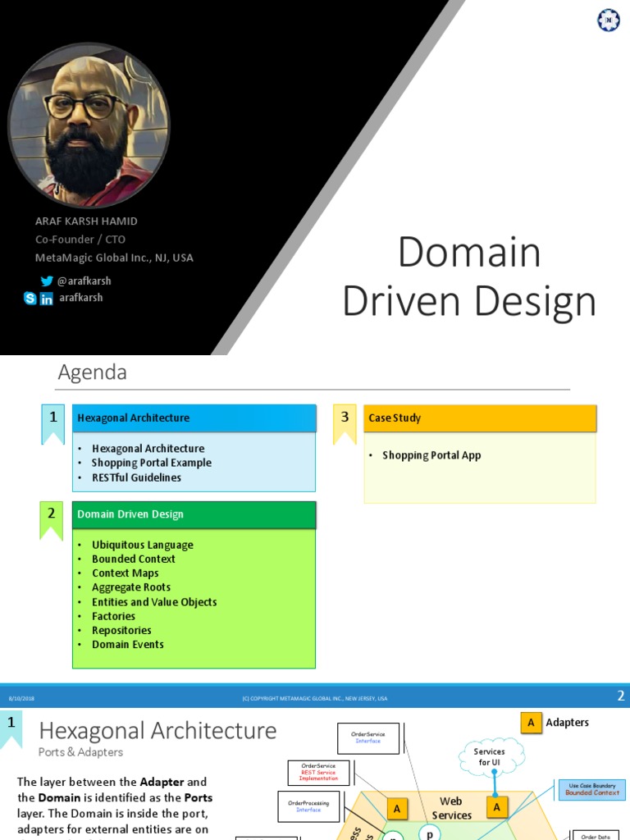This screenshot has height=840, width=630.
Task: Click the Web Services label in hexagon
Action: point(451,808)
